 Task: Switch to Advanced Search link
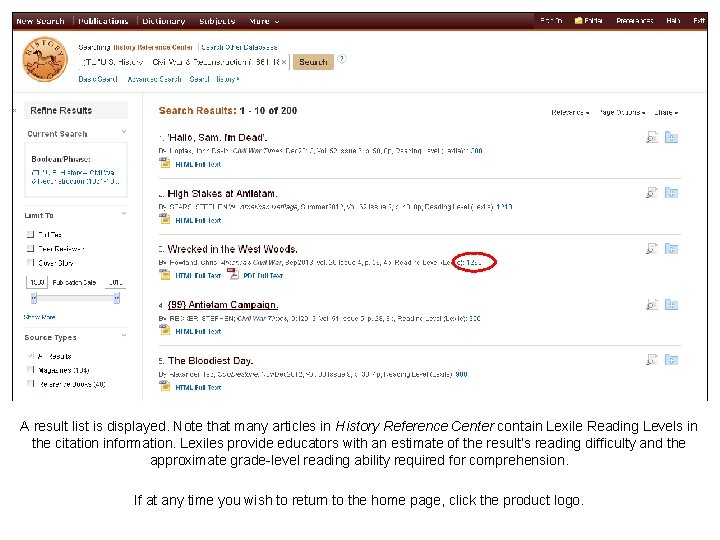tap(154, 79)
